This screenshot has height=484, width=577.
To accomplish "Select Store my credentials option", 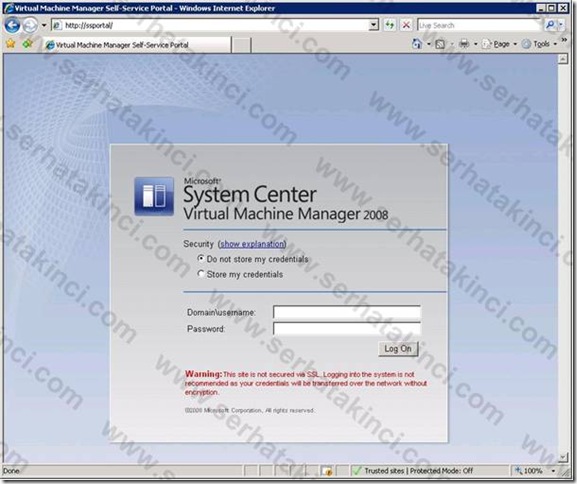I will [201, 273].
